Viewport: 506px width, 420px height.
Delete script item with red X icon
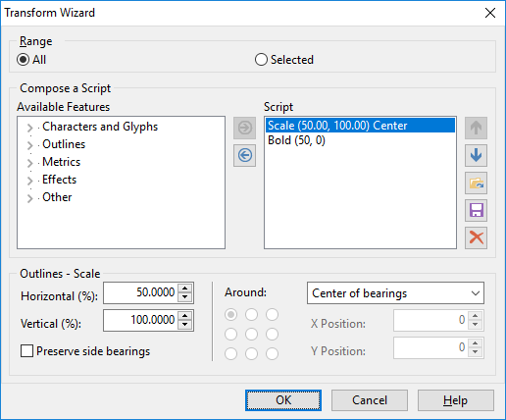(x=476, y=237)
